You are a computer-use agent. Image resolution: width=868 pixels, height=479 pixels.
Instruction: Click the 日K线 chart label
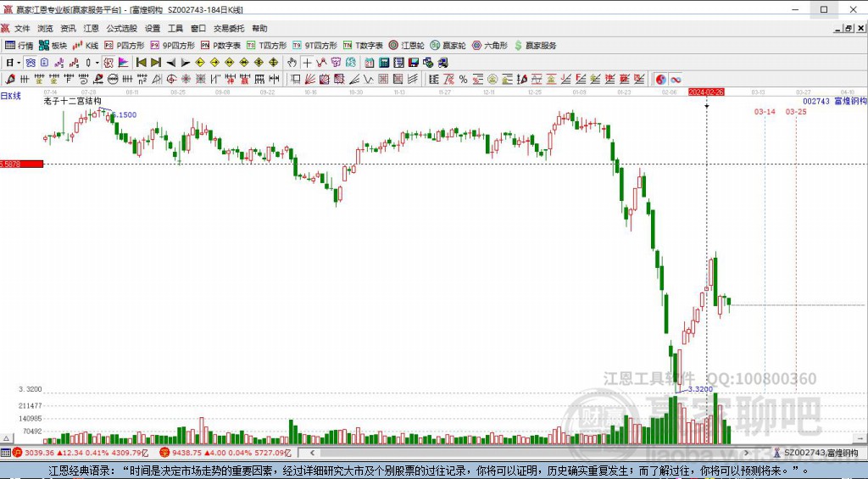[10, 96]
